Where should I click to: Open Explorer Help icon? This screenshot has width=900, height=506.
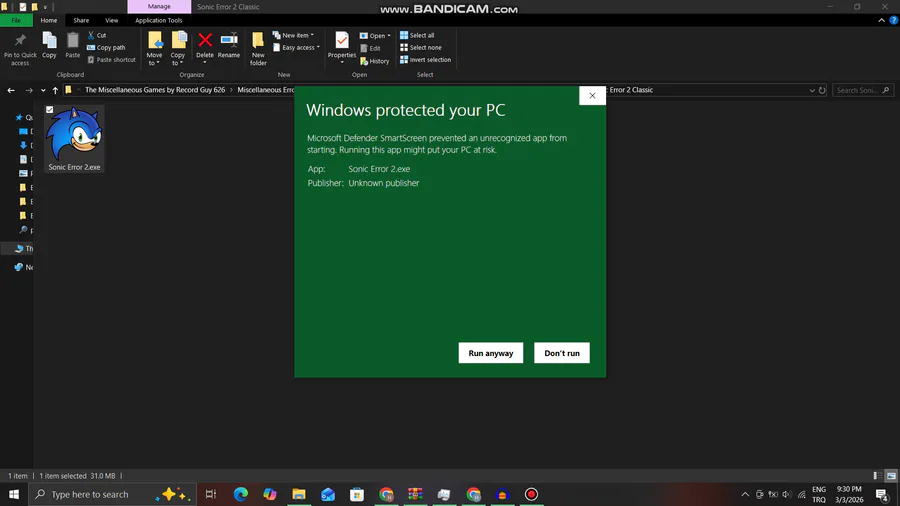[894, 20]
